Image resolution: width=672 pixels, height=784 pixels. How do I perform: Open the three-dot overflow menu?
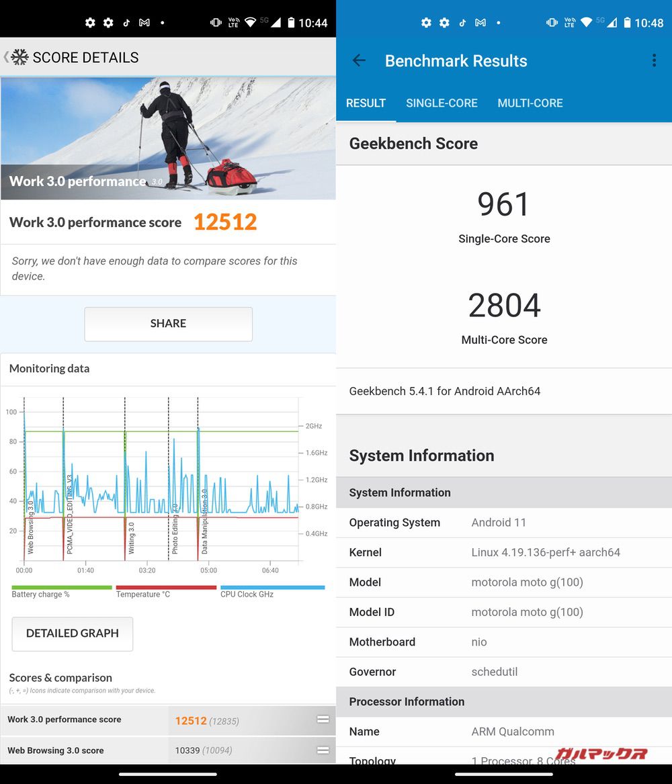click(654, 60)
